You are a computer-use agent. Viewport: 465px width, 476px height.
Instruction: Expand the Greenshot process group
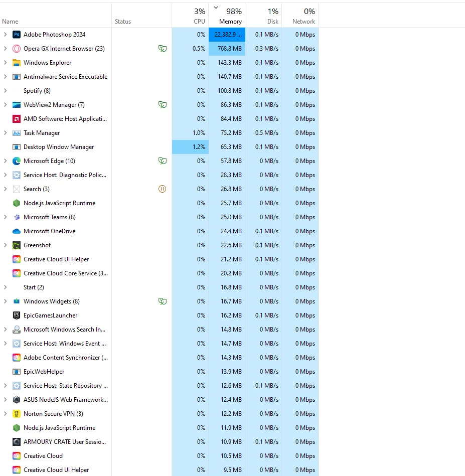point(5,245)
